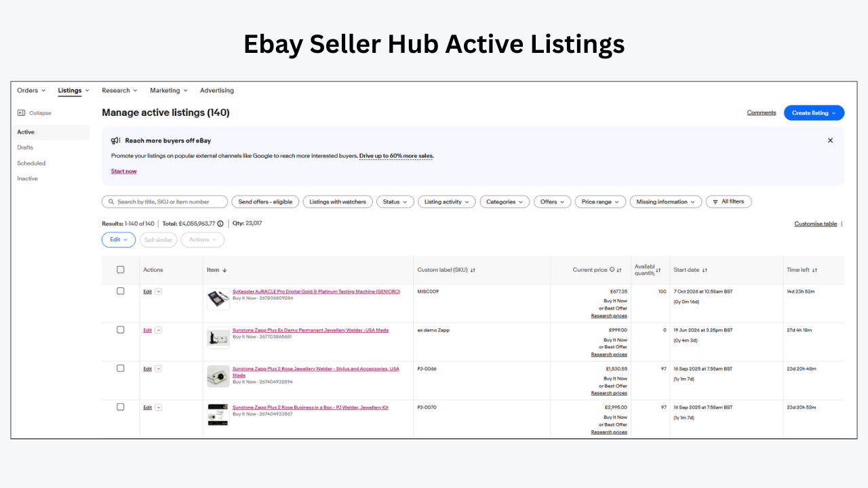
Task: Open the Marketing menu
Action: (168, 90)
